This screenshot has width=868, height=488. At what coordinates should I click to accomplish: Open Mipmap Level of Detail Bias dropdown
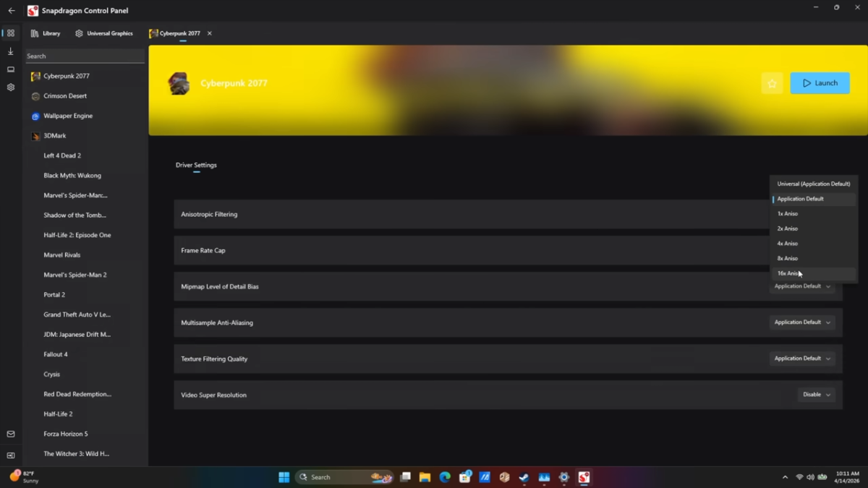[x=802, y=286]
